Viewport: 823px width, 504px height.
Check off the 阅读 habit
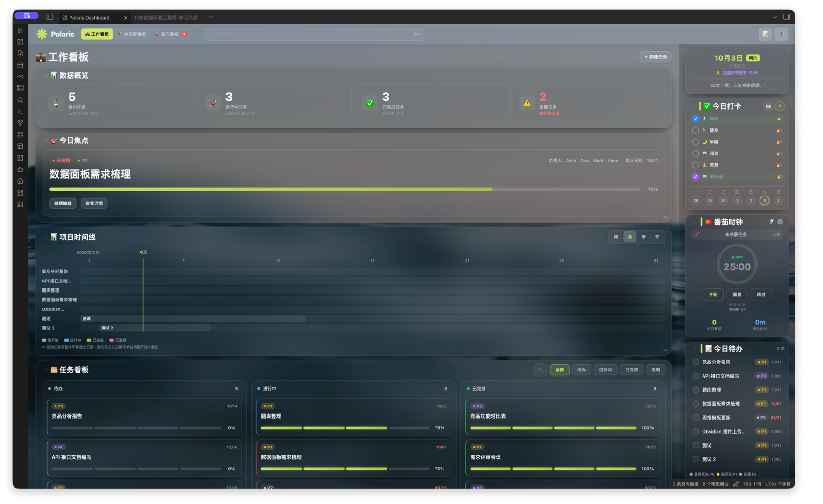[x=696, y=154]
